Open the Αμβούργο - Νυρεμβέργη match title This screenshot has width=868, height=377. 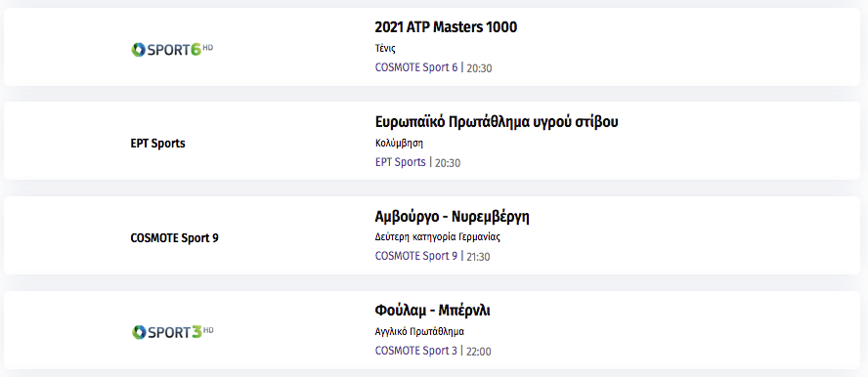[453, 217]
